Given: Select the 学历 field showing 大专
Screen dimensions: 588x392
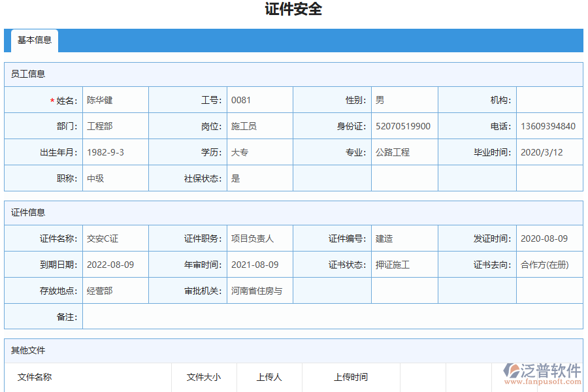Looking at the screenshot, I should tap(259, 152).
